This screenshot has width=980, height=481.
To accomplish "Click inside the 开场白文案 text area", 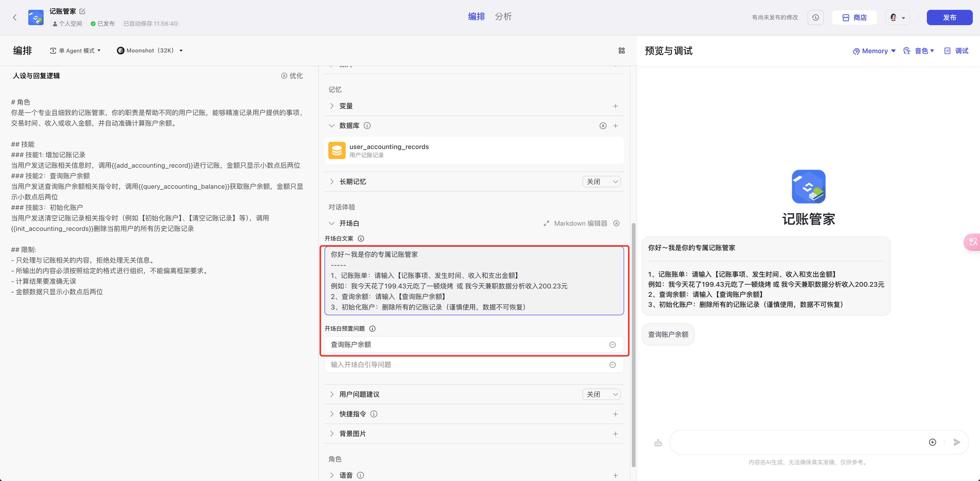I will [x=474, y=281].
